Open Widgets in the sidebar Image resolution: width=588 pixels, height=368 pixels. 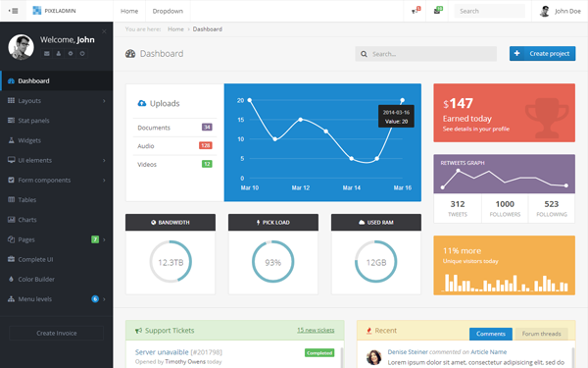(x=56, y=140)
